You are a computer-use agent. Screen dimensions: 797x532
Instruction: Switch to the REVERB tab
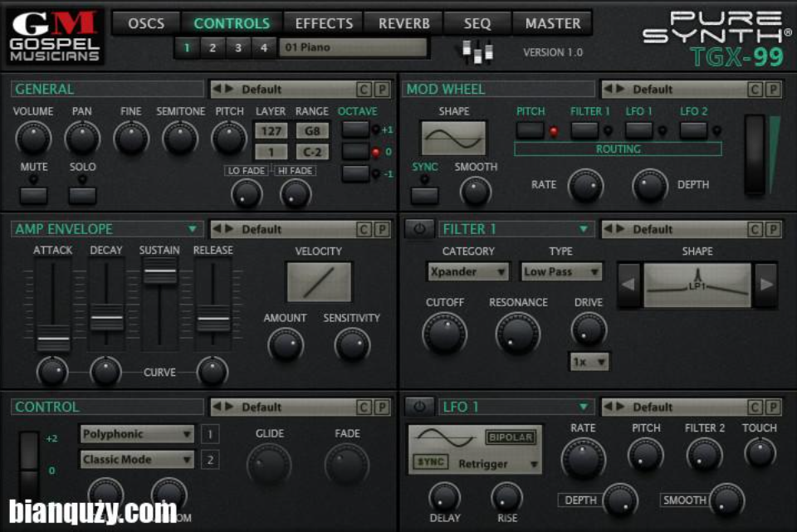coord(404,23)
